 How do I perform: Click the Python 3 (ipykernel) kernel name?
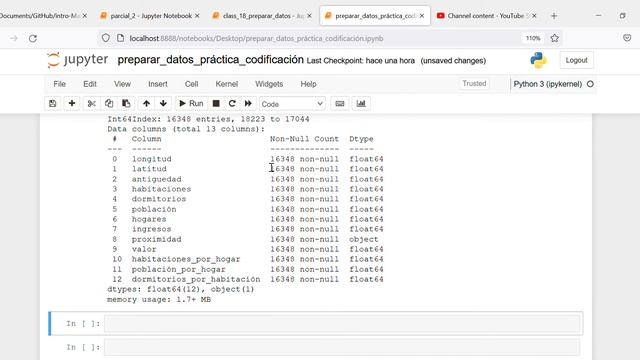[547, 84]
